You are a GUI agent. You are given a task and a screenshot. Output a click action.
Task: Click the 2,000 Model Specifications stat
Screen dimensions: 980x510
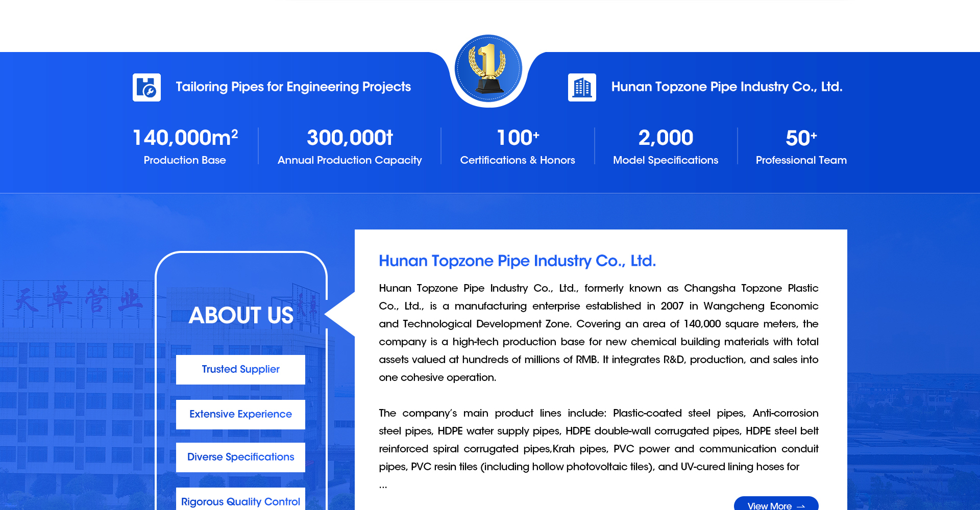(x=666, y=146)
